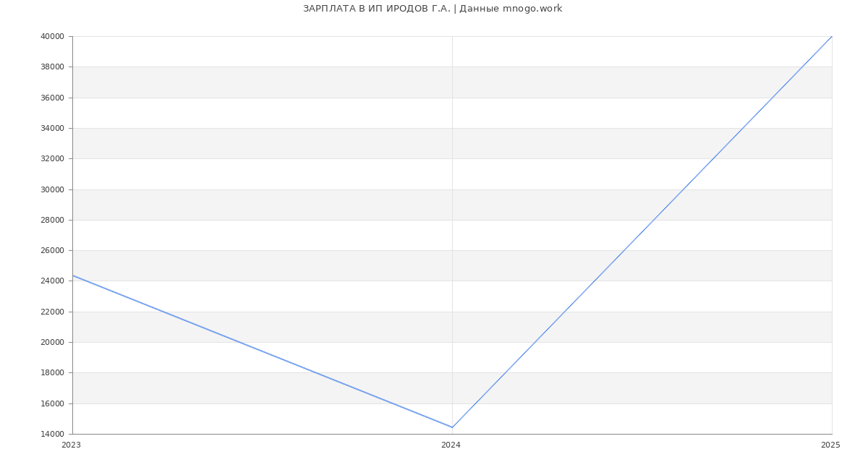Click the 18000 y-axis label
The width and height of the screenshot is (868, 470).
(53, 372)
